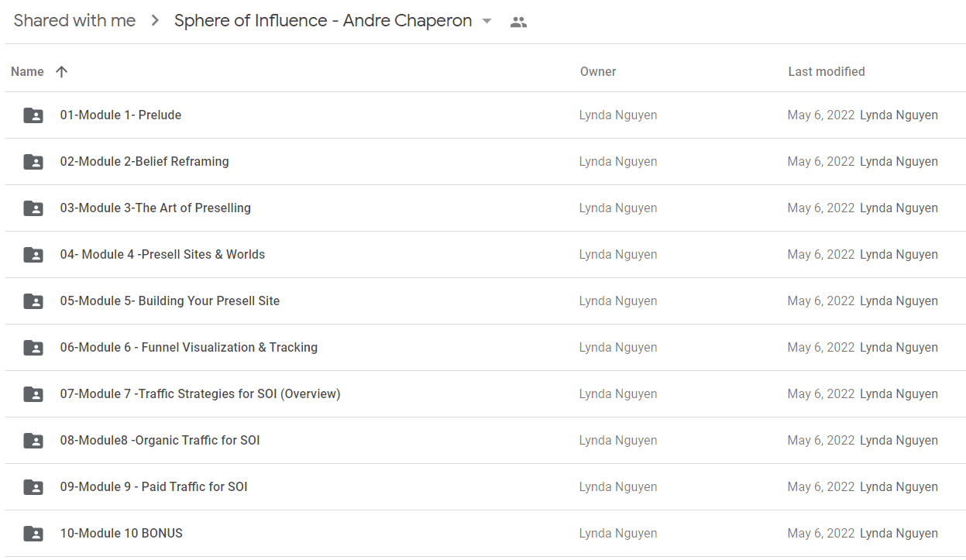The height and width of the screenshot is (560, 966).
Task: Click owner Lynda Nguyen in the 10-Module 10 BONUS row
Action: (x=618, y=533)
